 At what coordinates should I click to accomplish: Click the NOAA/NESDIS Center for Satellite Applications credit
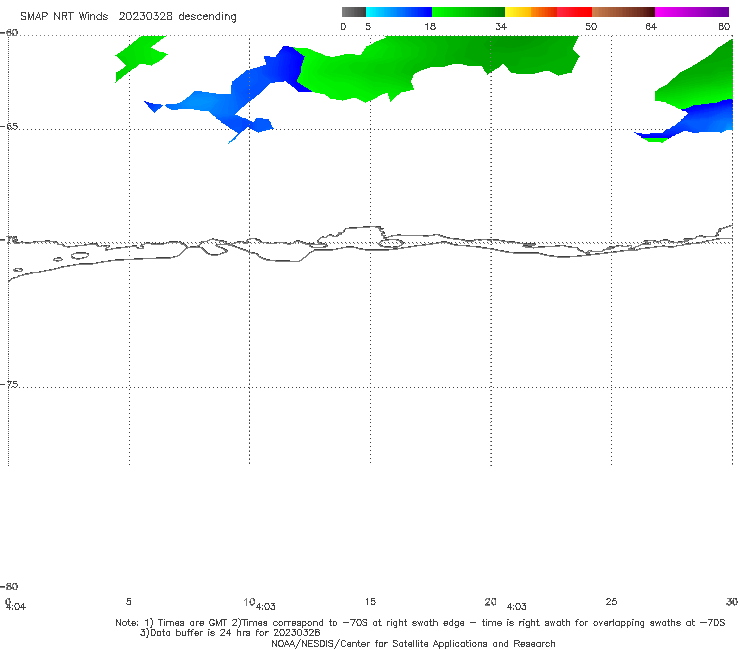[x=413, y=643]
